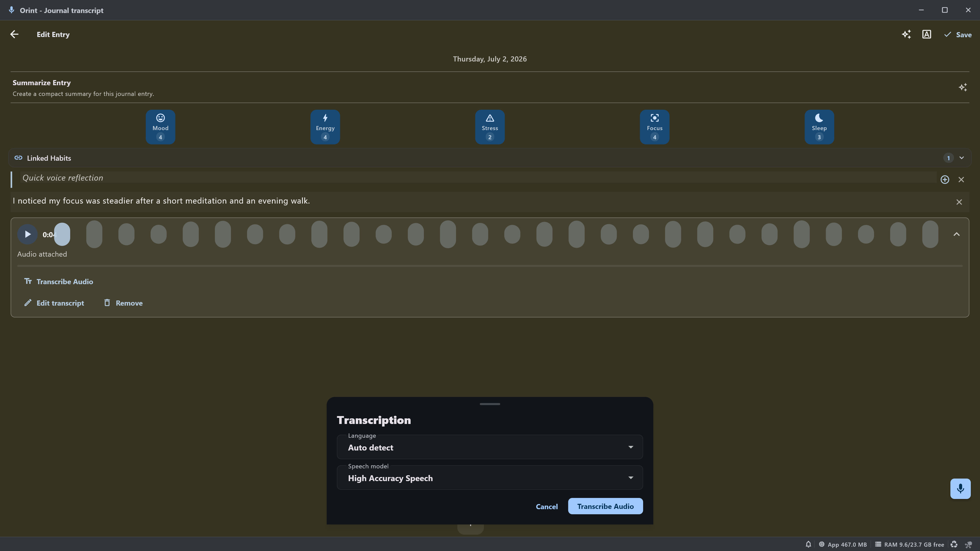
Task: Collapse the audio attachment panel
Action: [x=957, y=234]
